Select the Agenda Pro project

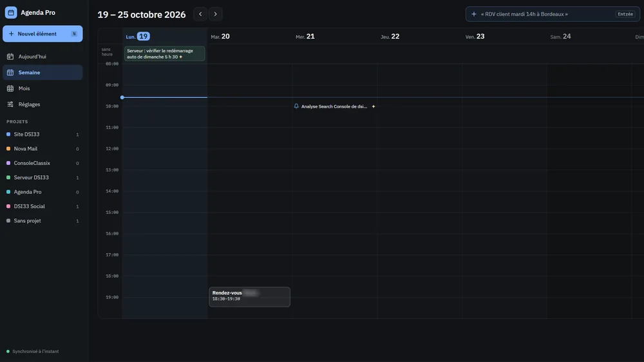click(x=43, y=192)
